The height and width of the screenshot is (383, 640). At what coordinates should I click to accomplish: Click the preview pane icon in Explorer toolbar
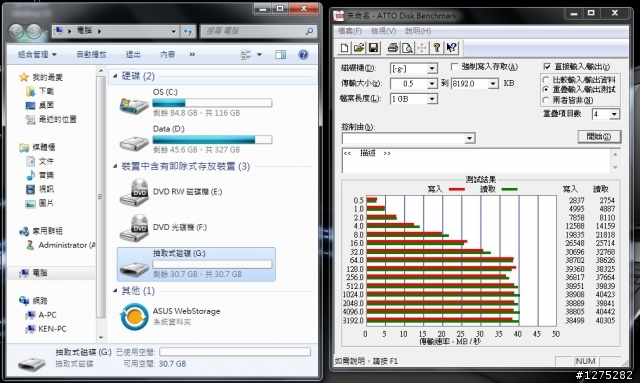280,54
